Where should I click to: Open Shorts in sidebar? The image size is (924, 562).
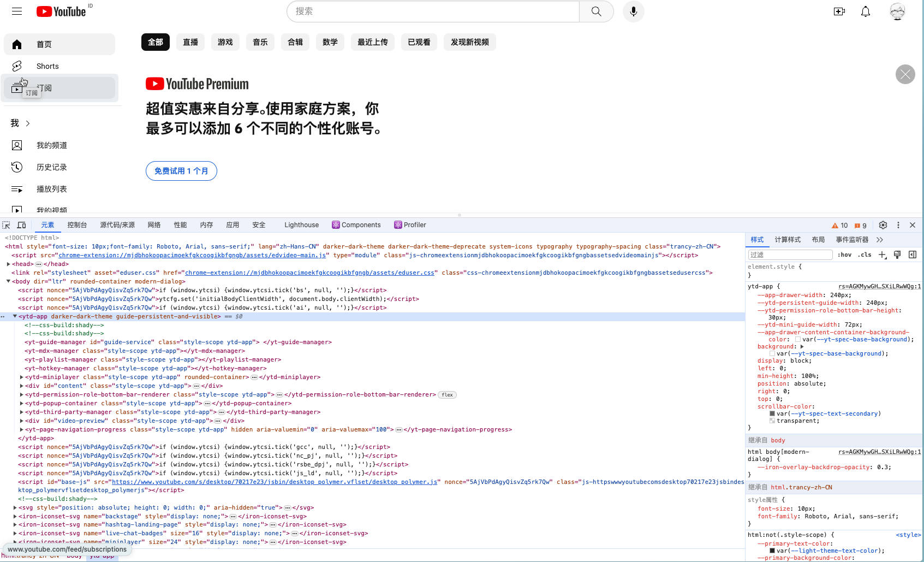(59, 66)
